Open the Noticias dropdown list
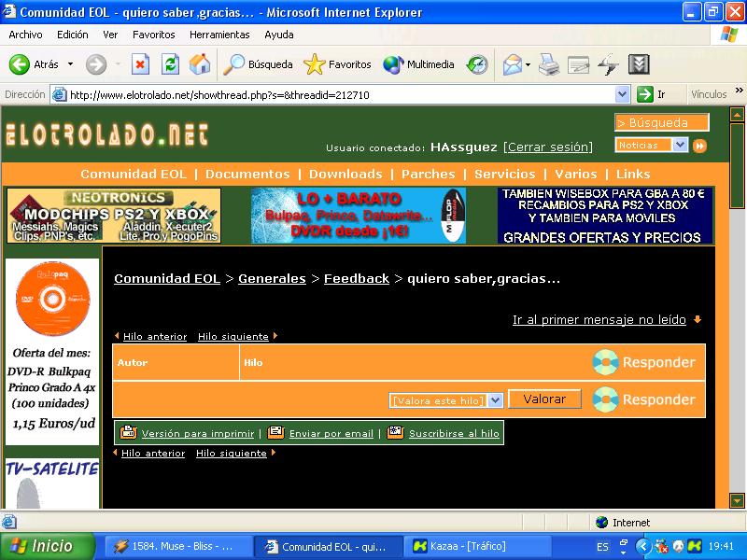Screen dimensions: 747x560 (x=680, y=145)
